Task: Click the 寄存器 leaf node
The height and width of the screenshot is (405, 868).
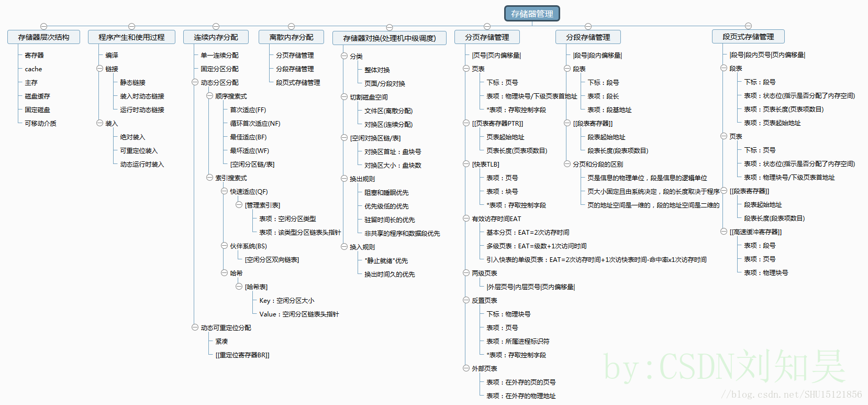Action: click(34, 55)
